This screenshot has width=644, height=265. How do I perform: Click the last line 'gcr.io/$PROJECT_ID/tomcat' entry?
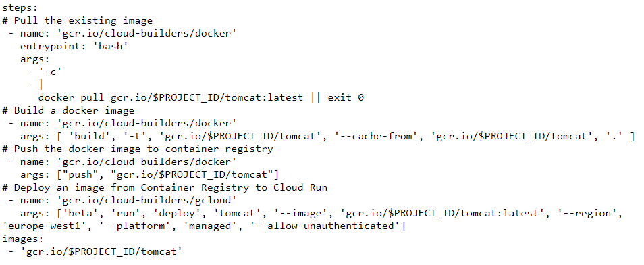[x=102, y=252]
